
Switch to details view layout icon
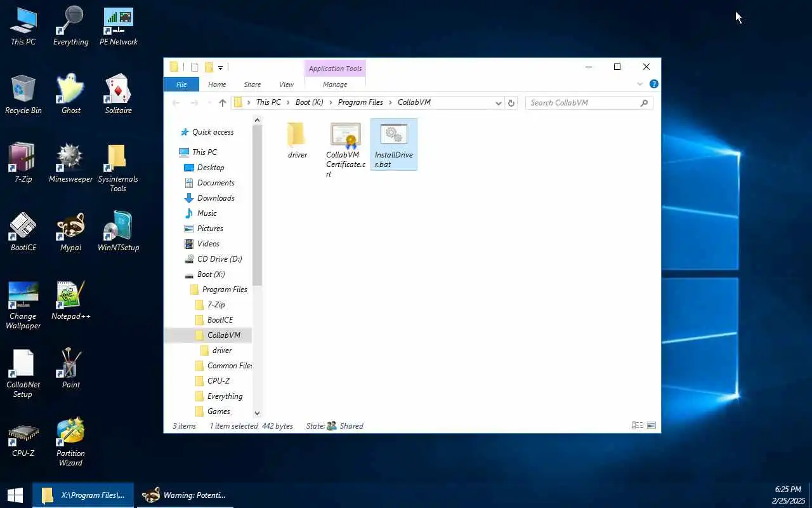[637, 425]
